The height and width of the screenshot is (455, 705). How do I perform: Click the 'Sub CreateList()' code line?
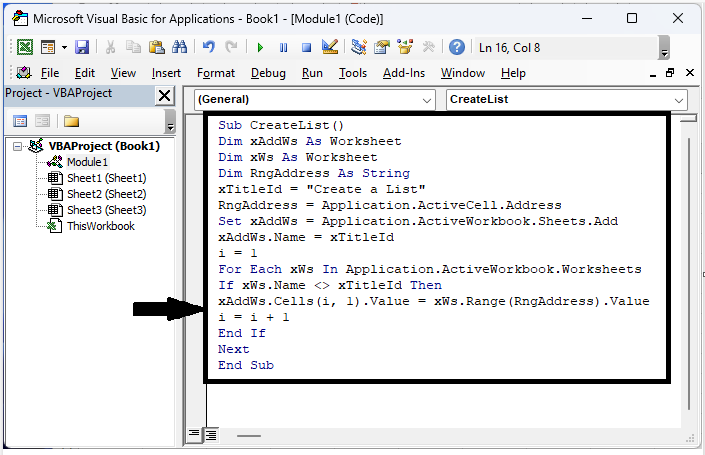281,125
